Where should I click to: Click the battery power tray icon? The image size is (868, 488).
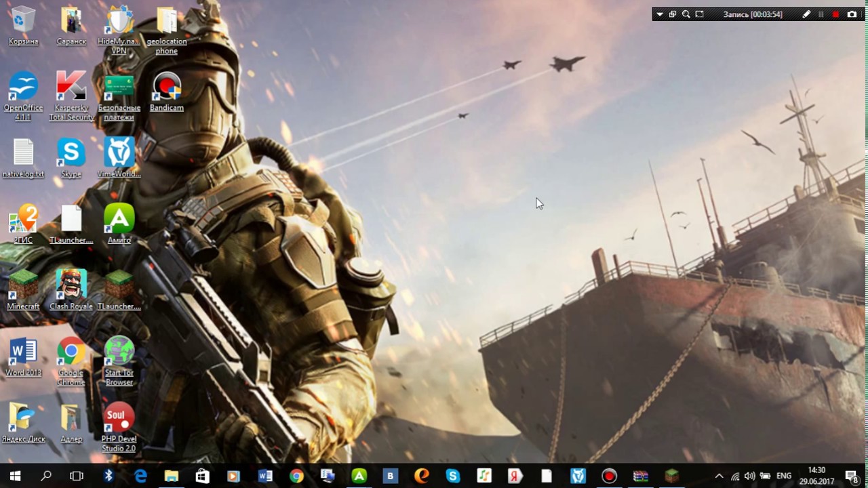point(765,476)
